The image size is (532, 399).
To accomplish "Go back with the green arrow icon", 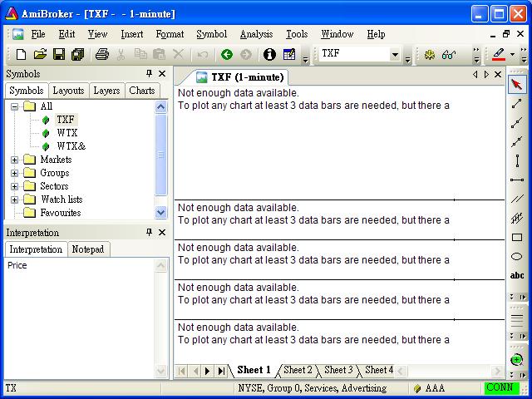I will pyautogui.click(x=227, y=54).
